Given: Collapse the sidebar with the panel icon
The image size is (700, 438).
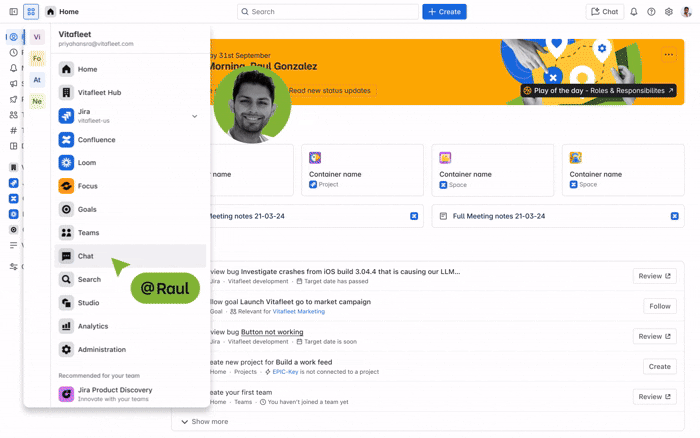Looking at the screenshot, I should (13, 12).
